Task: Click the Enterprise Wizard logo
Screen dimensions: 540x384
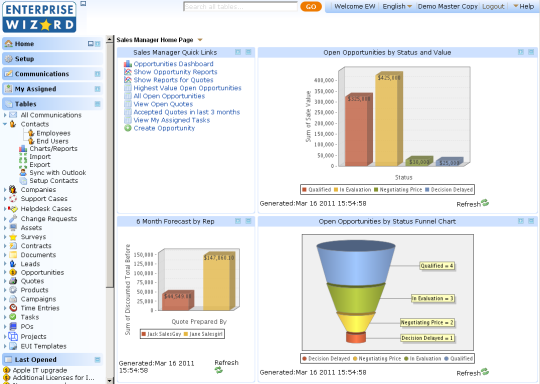Action: click(x=39, y=17)
